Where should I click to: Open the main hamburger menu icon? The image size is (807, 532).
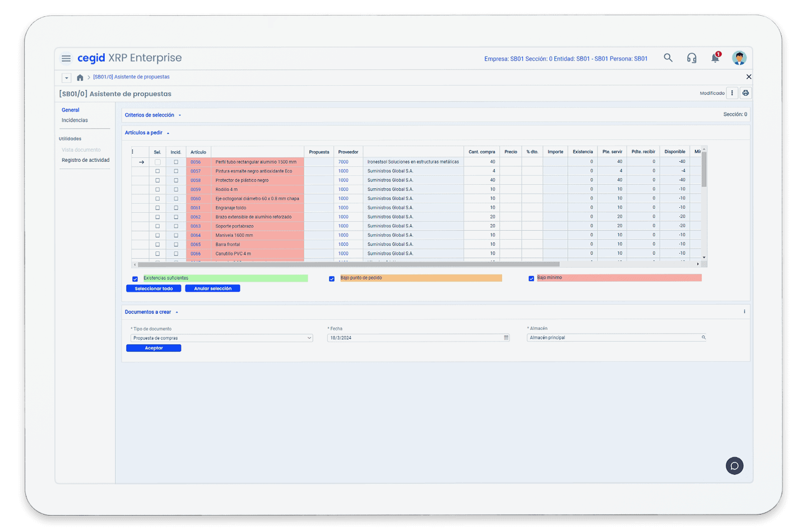tap(66, 58)
